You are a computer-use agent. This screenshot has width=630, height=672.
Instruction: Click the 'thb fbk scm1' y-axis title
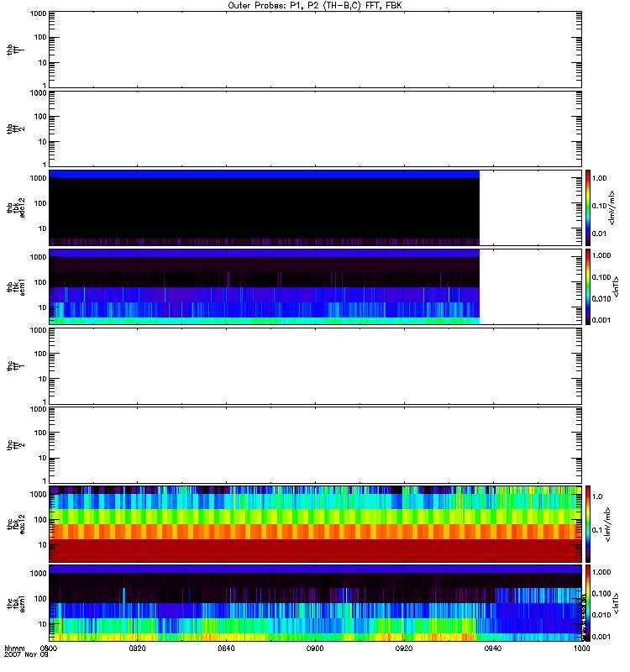click(16, 286)
